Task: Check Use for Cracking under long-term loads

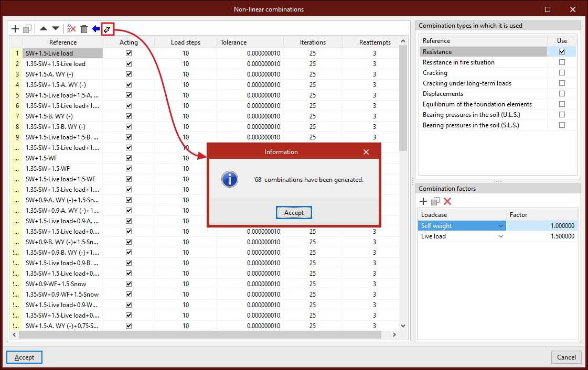Action: 562,83
